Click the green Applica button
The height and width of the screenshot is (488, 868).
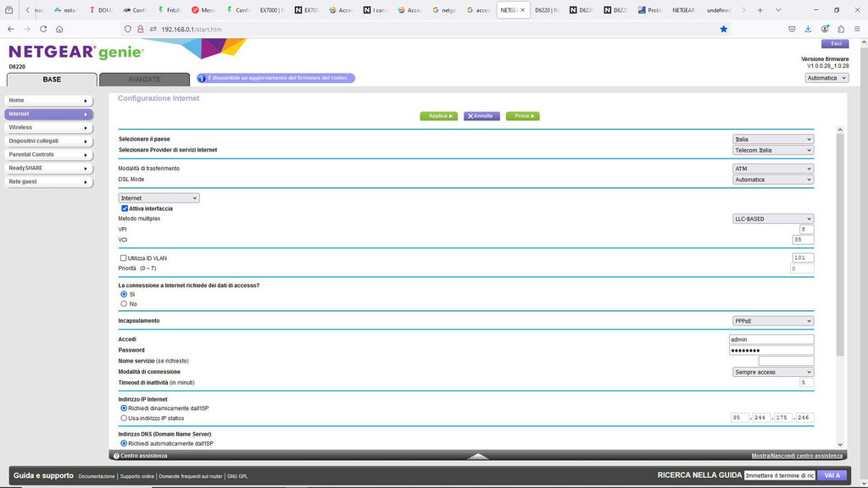(439, 116)
